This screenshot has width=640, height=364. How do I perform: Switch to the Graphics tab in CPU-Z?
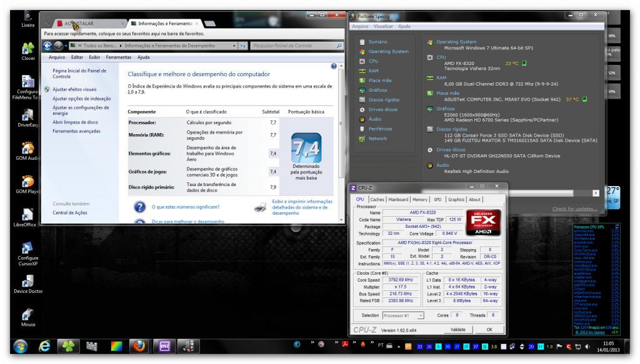456,200
